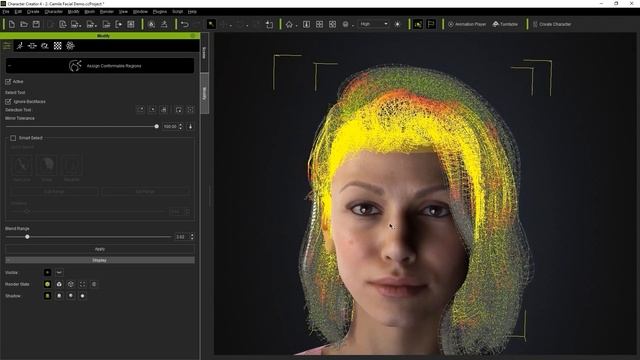
Task: Click the Turntable button
Action: point(505,24)
